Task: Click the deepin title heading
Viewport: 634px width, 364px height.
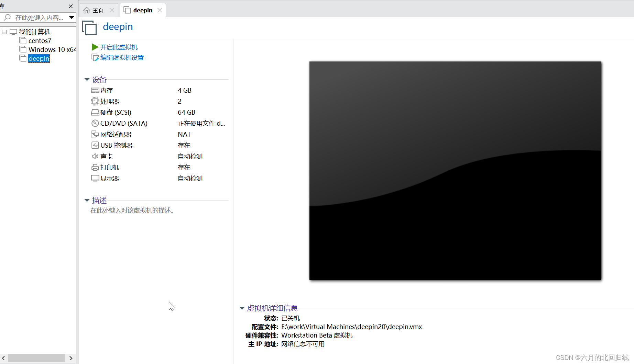Action: point(118,27)
